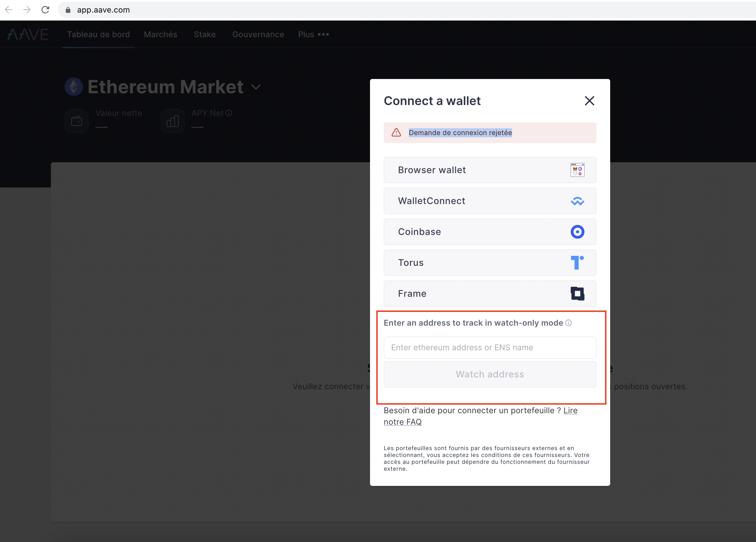Switch to the Marchés tab

coord(160,34)
